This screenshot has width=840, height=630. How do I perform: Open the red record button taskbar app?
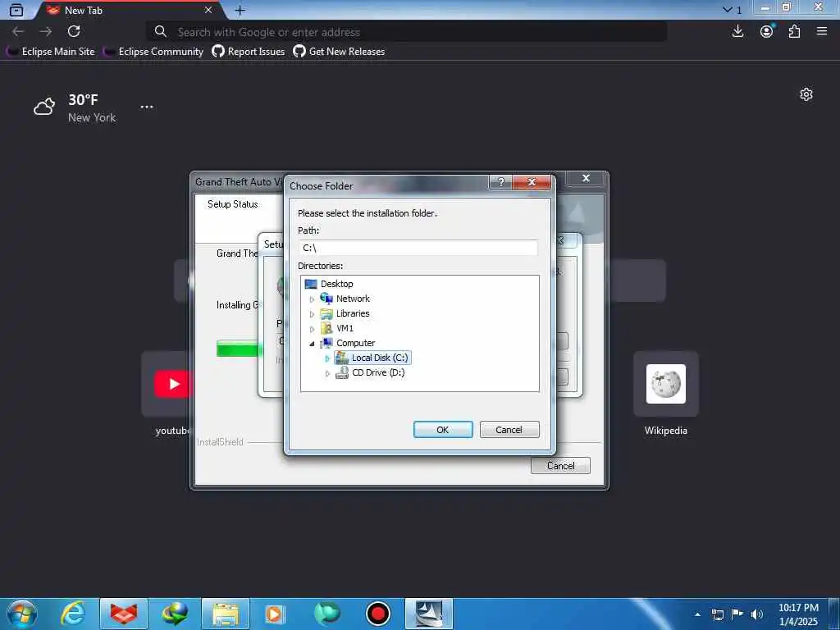377,614
